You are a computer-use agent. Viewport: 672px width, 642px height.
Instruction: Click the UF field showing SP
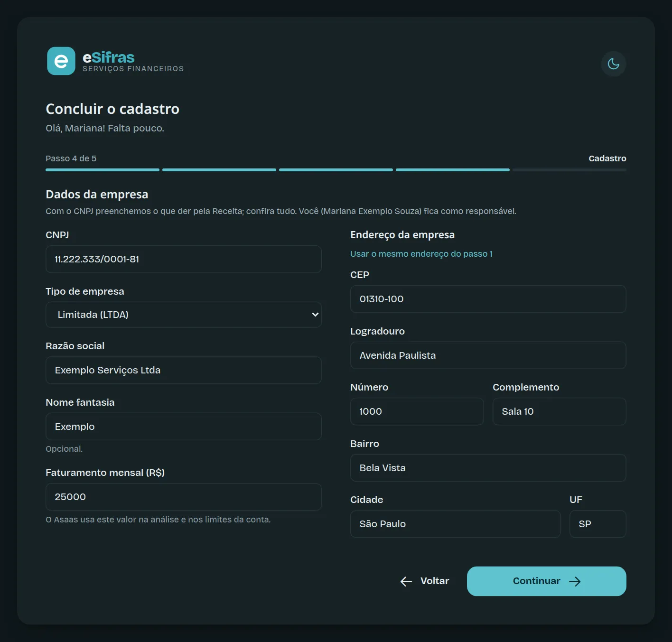pos(597,524)
